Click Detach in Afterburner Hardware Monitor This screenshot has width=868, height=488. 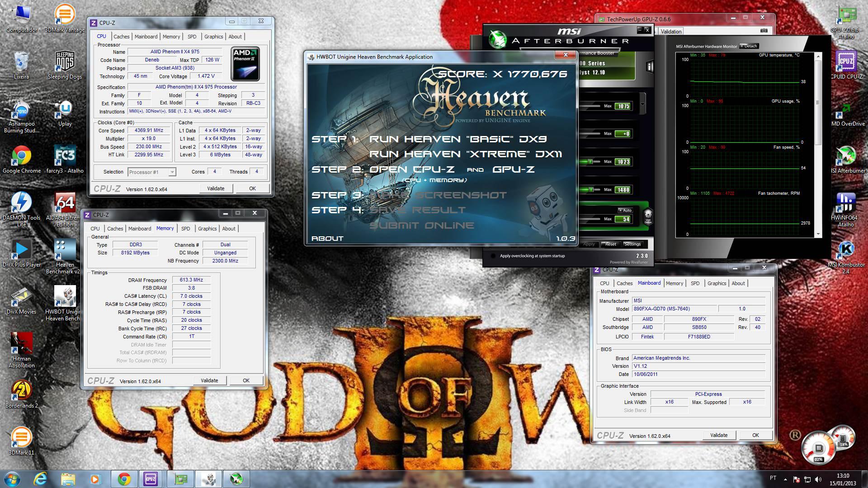[x=748, y=46]
